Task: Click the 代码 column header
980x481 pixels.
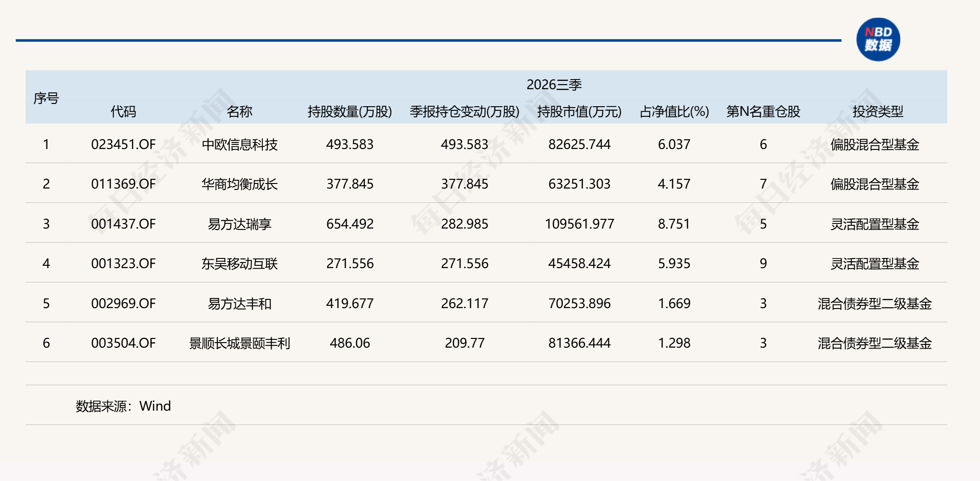Action: (x=123, y=111)
